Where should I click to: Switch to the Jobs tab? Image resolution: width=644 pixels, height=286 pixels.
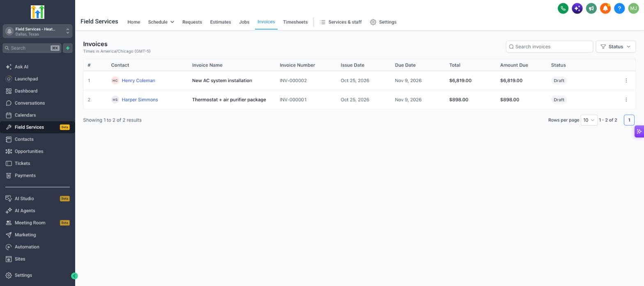point(244,22)
